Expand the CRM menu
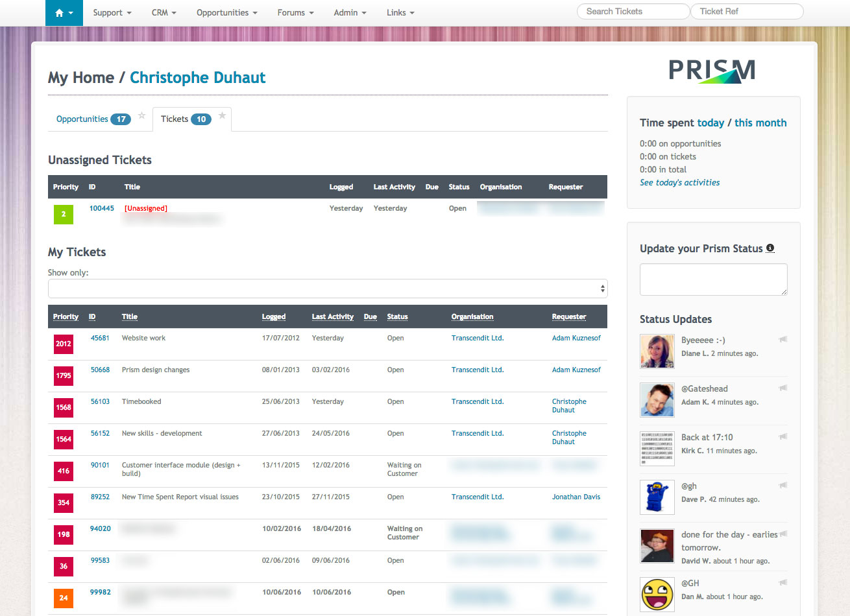The height and width of the screenshot is (616, 850). 164,13
